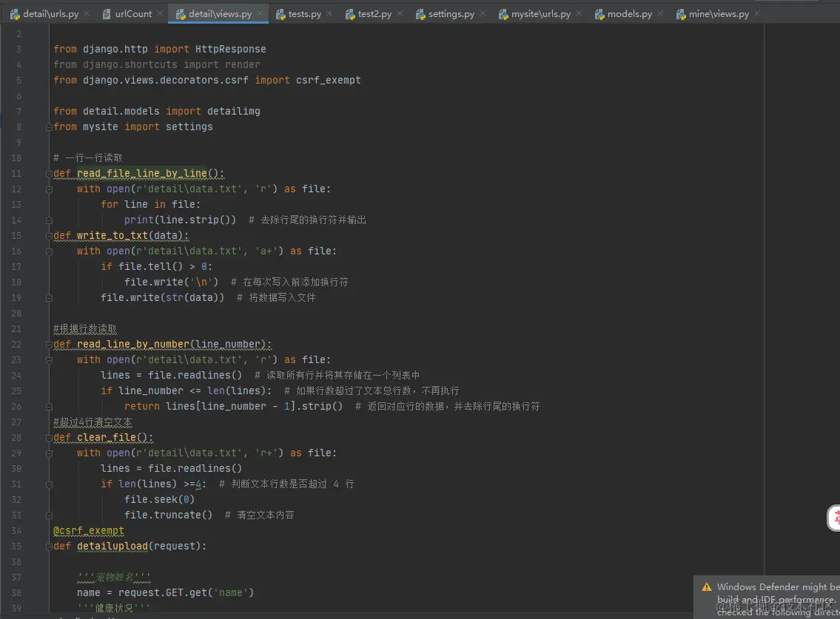Close the mysite\urls.py tab

click(579, 13)
